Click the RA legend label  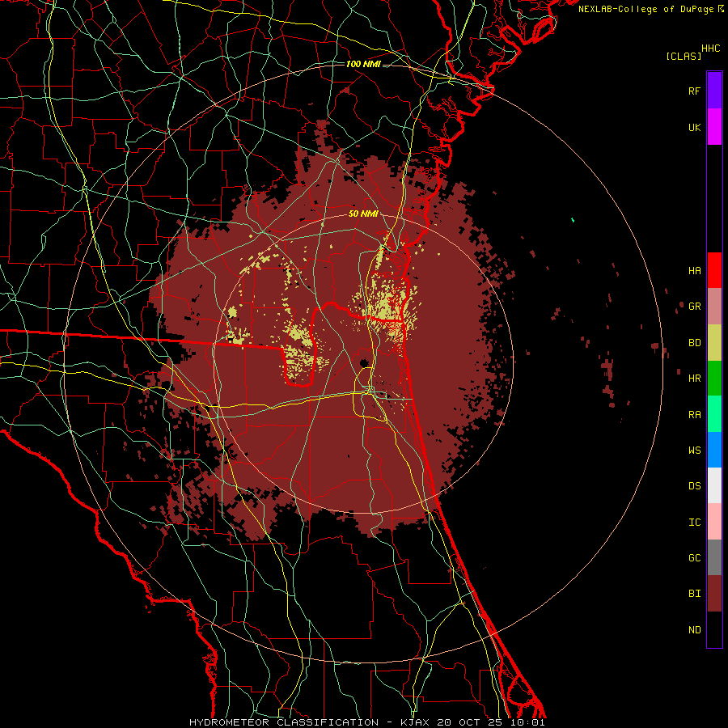click(694, 414)
